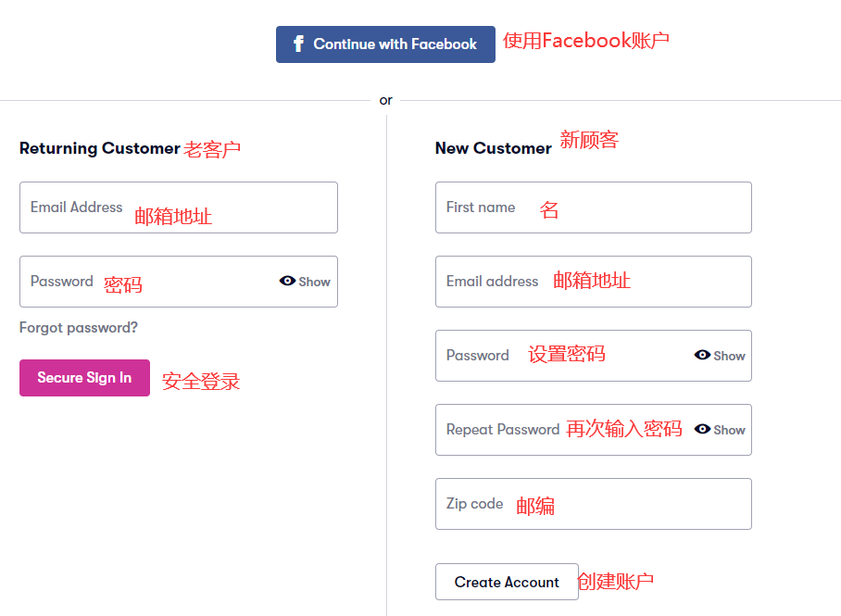Screen dimensions: 841x616
Task: Toggle 'Show' text for Returning Customer password
Action: pyautogui.click(x=315, y=282)
